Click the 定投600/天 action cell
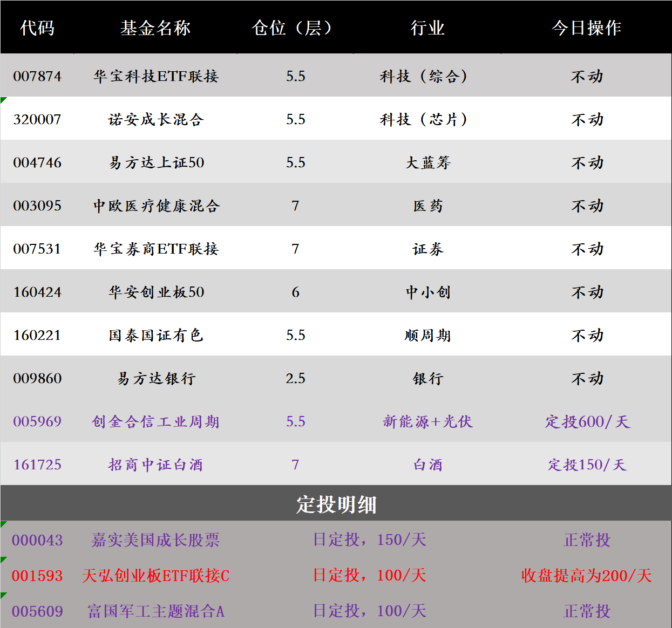672x628 pixels. tap(588, 421)
